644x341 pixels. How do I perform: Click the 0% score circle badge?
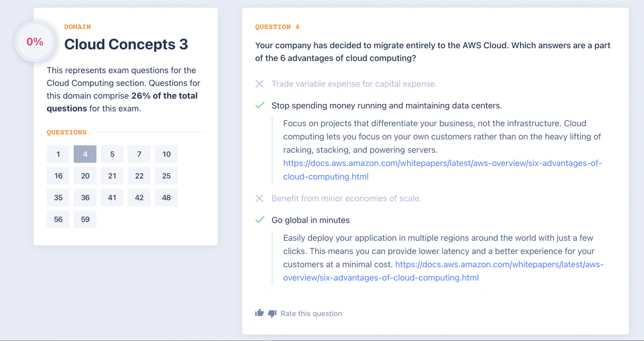point(35,41)
